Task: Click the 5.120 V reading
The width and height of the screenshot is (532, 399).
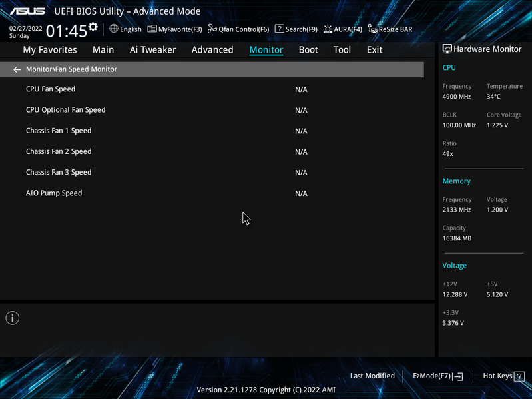Action: click(x=497, y=295)
